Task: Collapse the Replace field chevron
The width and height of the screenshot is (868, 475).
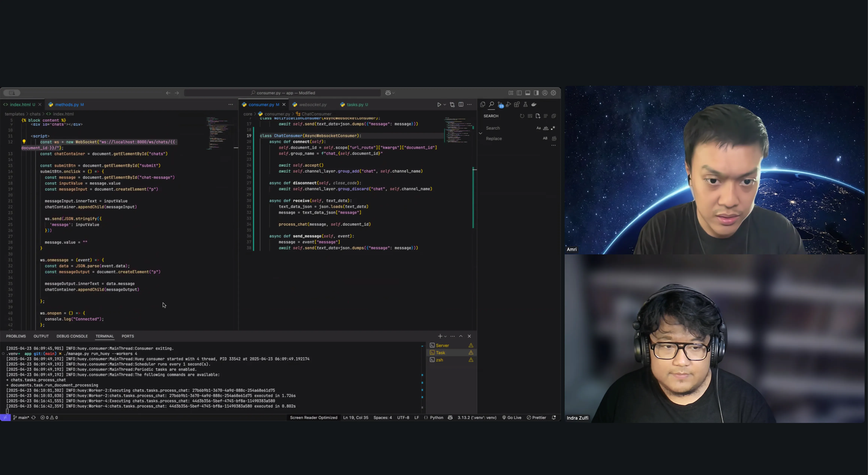Action: [480, 133]
